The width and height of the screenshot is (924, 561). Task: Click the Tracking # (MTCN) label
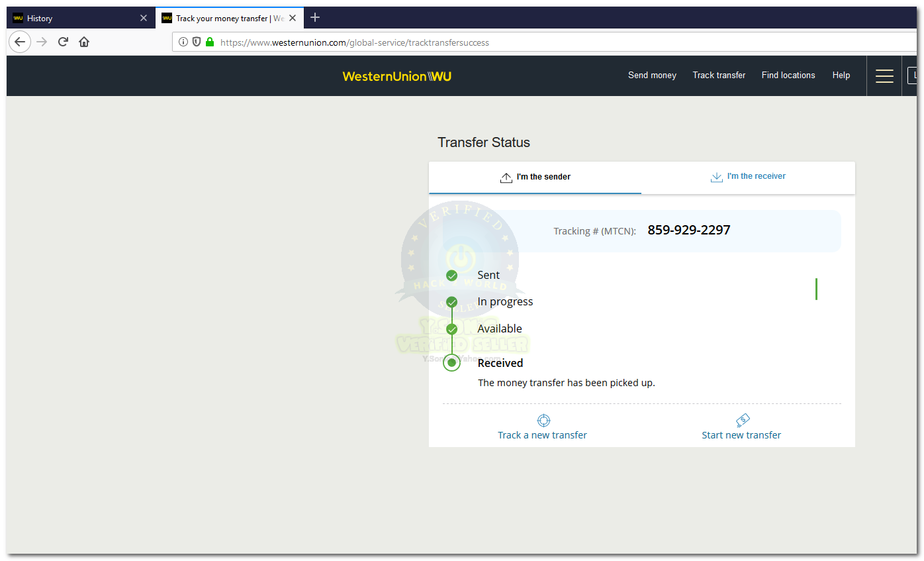point(594,231)
